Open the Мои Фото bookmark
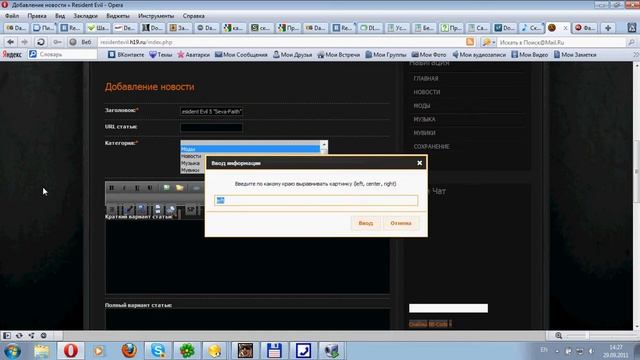The height and width of the screenshot is (360, 640). (x=429, y=55)
